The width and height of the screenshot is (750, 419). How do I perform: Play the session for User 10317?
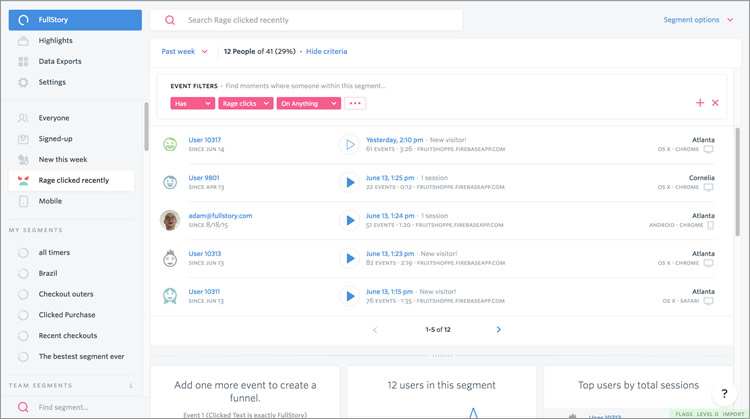350,144
